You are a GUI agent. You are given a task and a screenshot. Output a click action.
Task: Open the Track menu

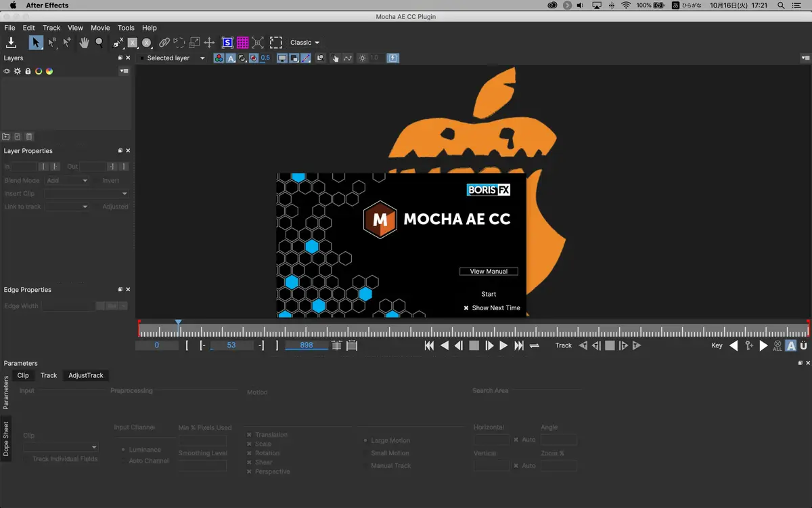point(51,28)
